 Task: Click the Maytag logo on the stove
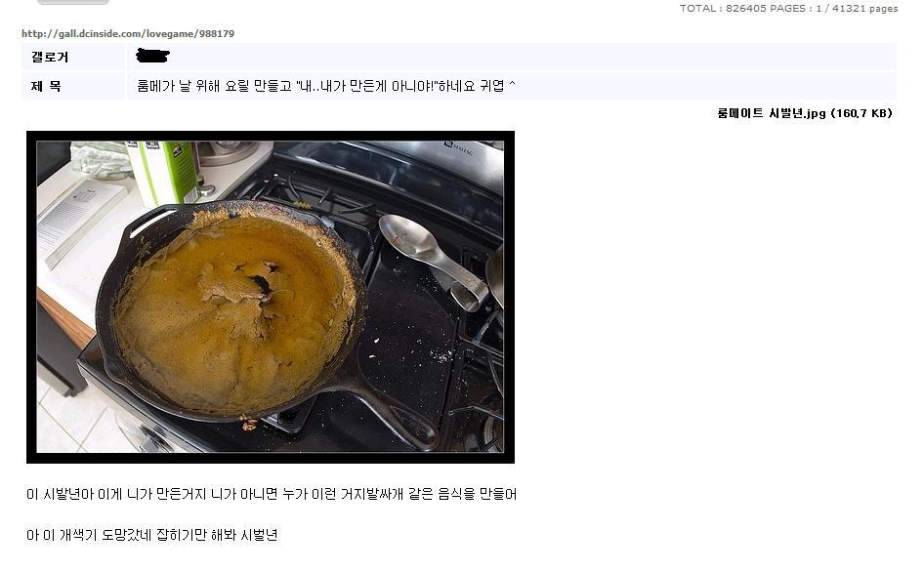coord(459,148)
